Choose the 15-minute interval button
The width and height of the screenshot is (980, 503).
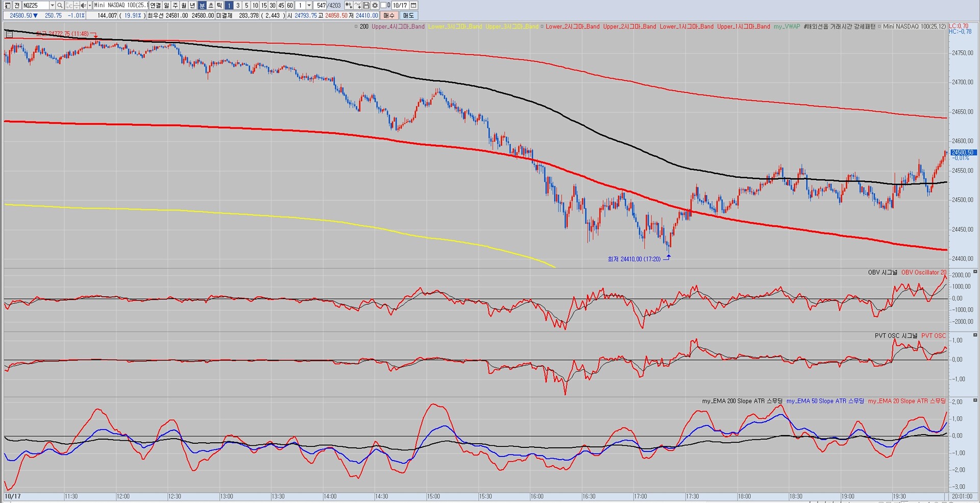[x=264, y=5]
